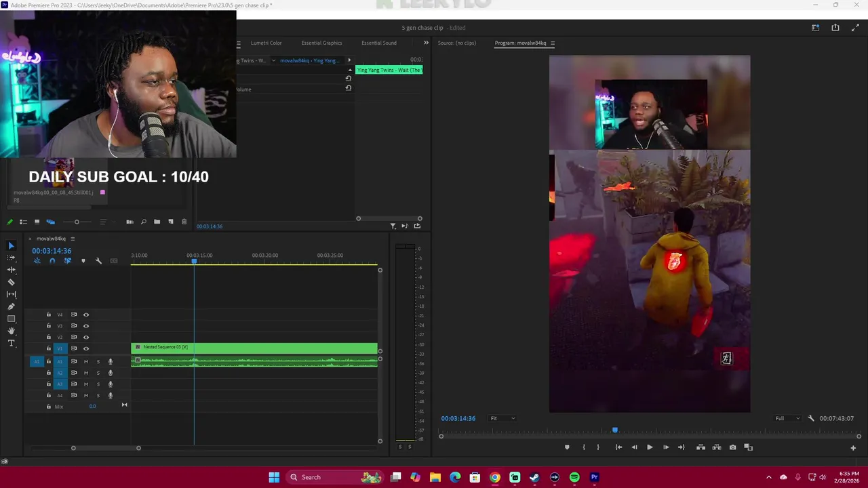The width and height of the screenshot is (868, 488).
Task: Export frame with camera icon
Action: pyautogui.click(x=732, y=447)
